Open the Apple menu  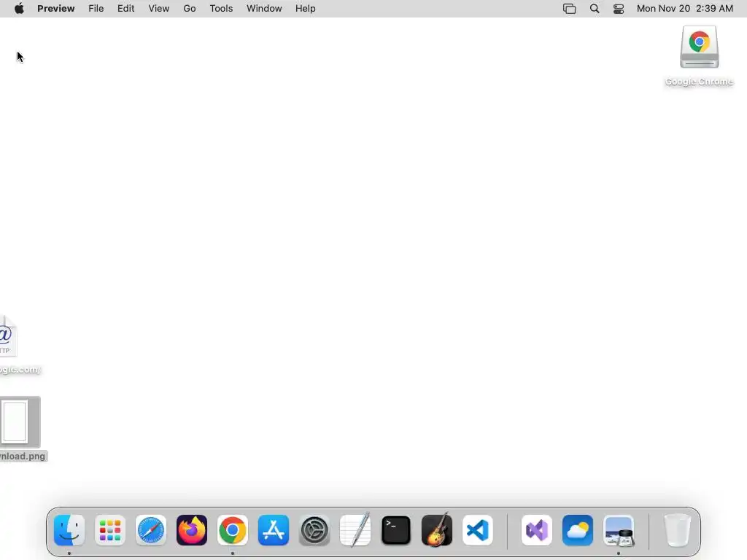coord(19,9)
